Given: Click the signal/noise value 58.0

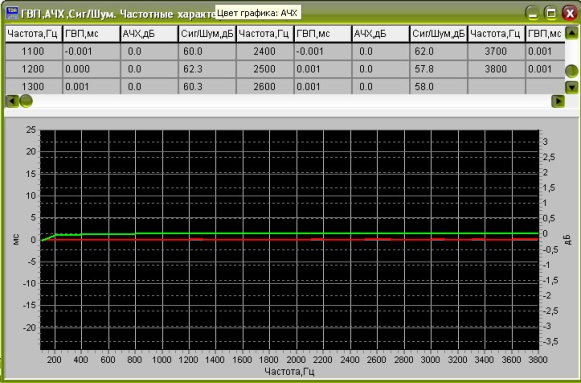Looking at the screenshot, I should pos(438,87).
